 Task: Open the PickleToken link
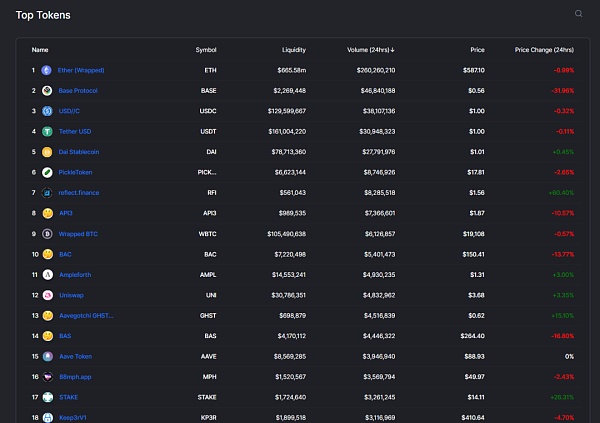[x=75, y=172]
